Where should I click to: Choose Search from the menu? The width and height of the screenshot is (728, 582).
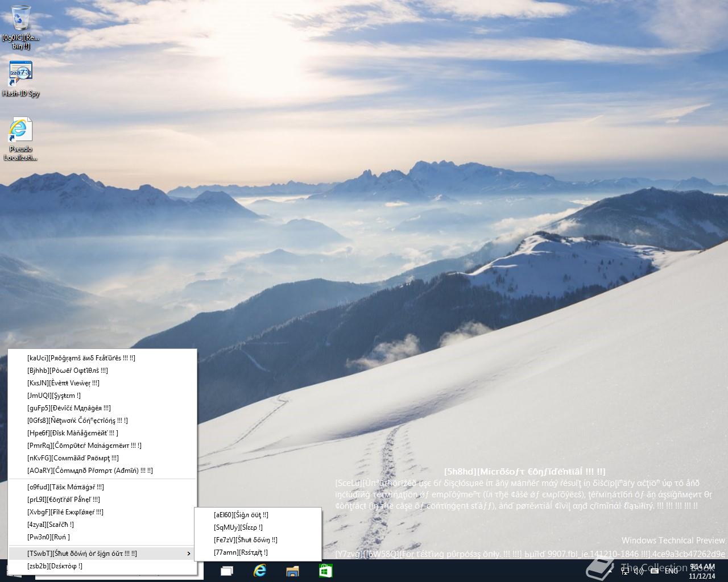click(x=102, y=525)
